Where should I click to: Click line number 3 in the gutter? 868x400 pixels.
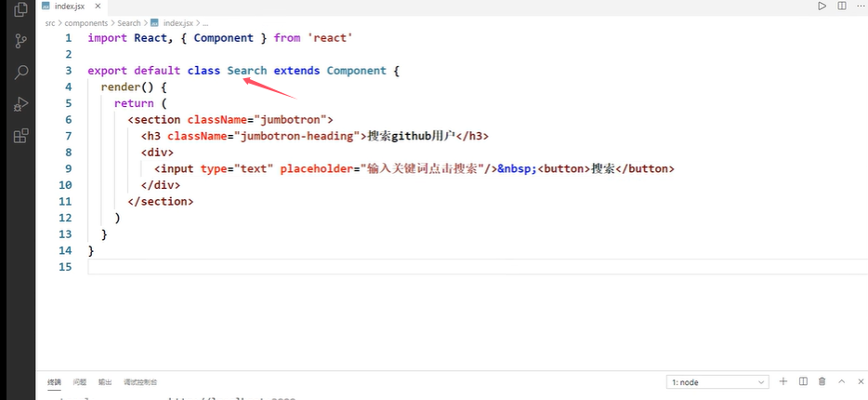[x=68, y=71]
